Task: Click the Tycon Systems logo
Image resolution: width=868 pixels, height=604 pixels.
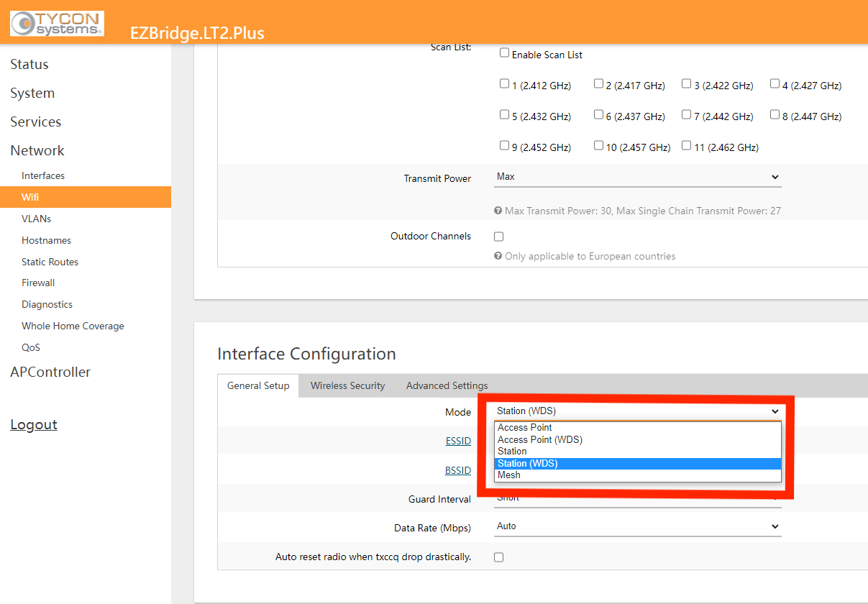Action: point(57,23)
